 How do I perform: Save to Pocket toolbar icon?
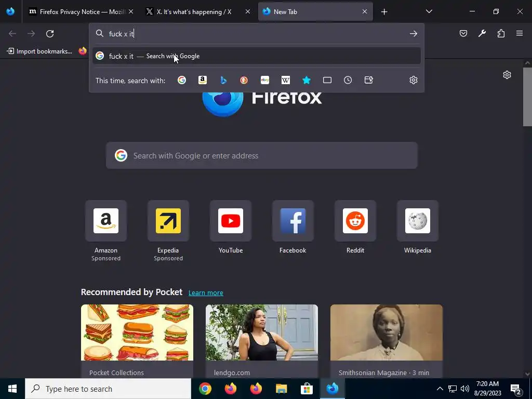(x=463, y=33)
